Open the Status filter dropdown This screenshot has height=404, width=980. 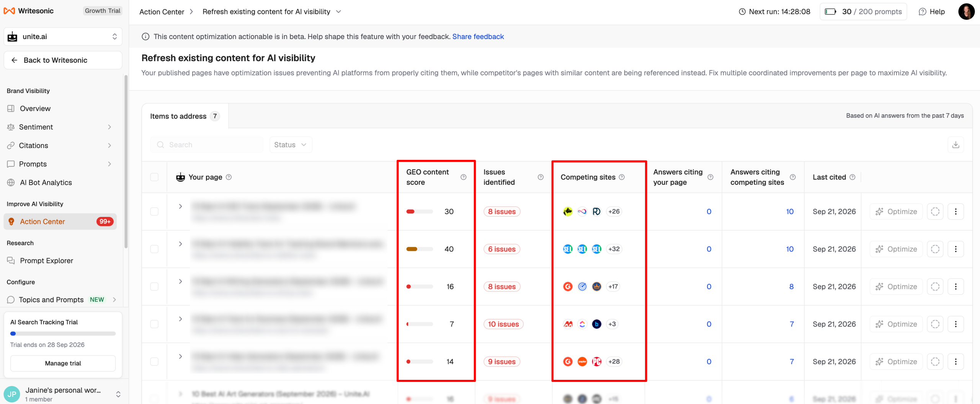[x=291, y=145]
